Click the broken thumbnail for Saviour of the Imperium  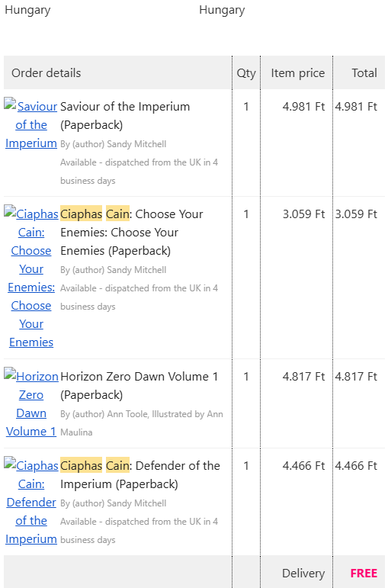[x=10, y=103]
